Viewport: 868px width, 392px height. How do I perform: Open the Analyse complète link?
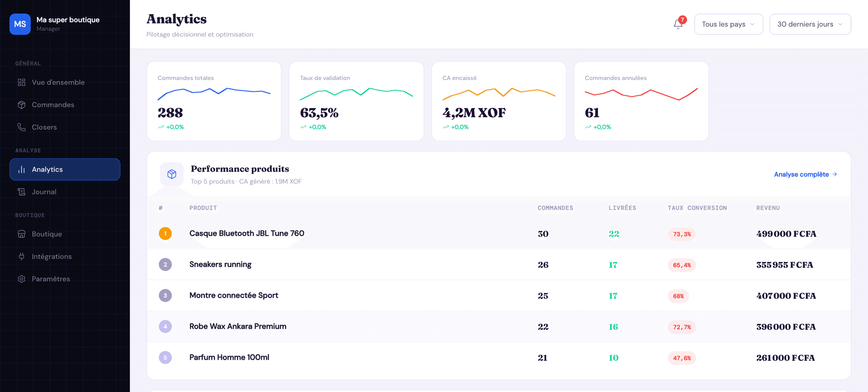806,174
